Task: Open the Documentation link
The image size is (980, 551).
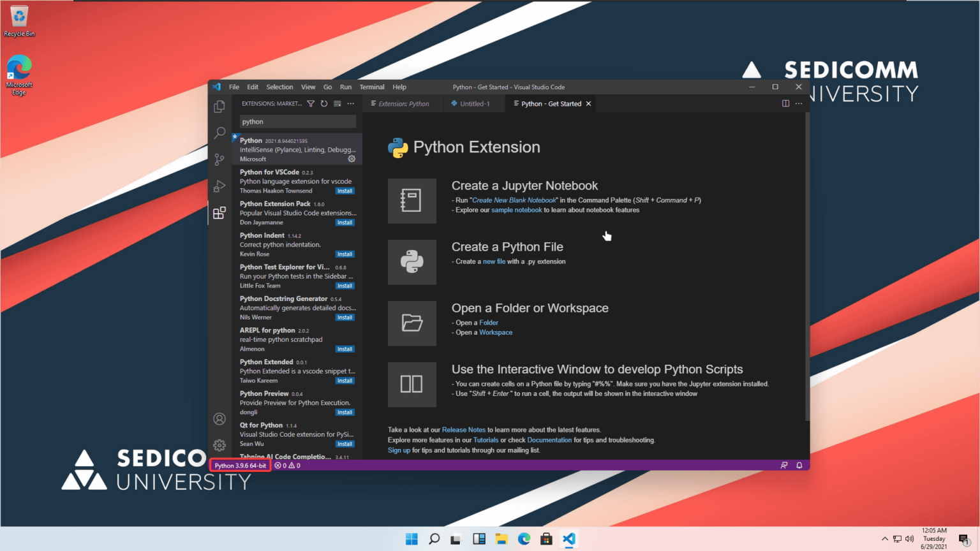Action: click(549, 440)
